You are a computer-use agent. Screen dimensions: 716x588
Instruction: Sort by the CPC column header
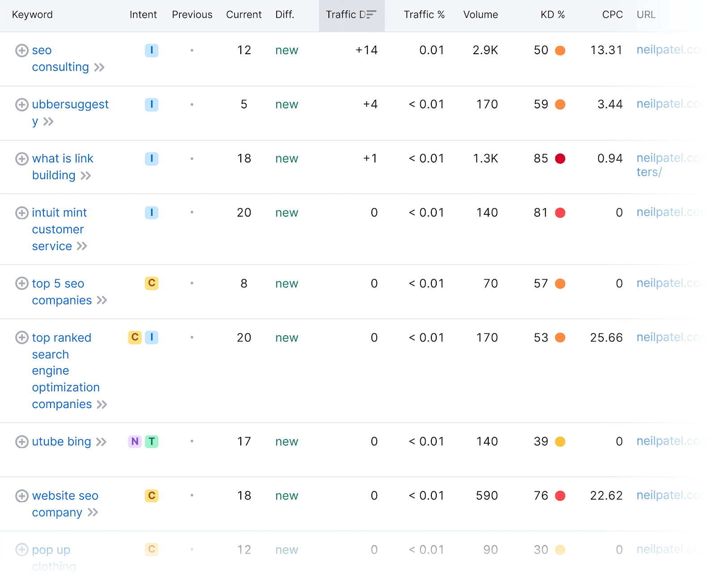(x=612, y=15)
